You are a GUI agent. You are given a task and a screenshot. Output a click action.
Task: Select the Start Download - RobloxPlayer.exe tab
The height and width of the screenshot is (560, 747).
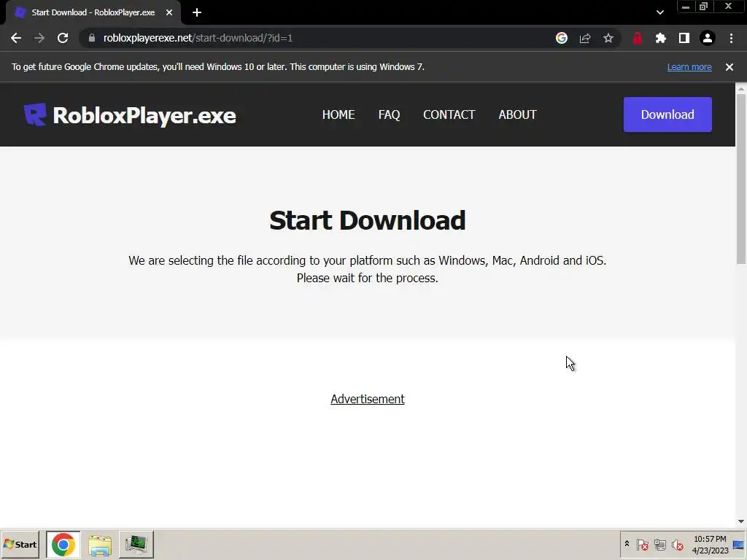point(93,12)
